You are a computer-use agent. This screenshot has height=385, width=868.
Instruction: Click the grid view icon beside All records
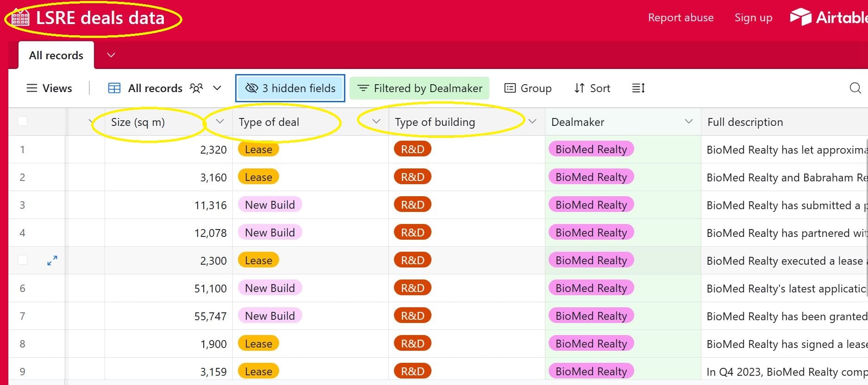point(114,88)
